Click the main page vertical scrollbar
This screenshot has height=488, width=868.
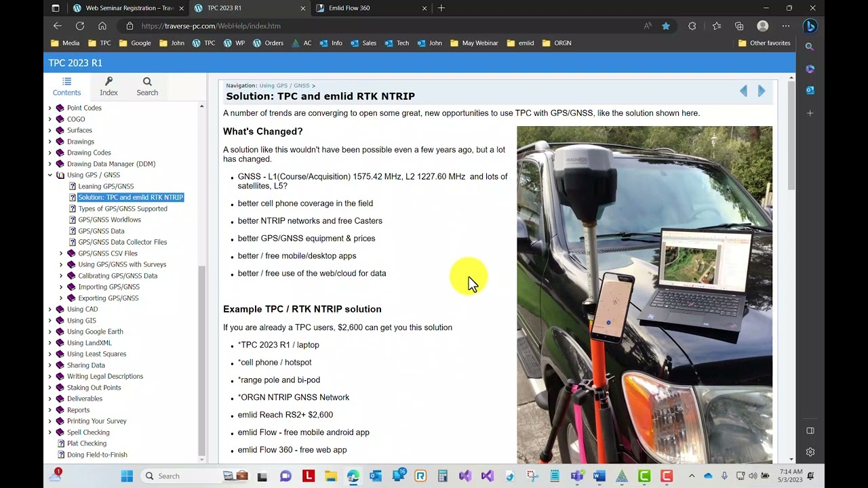[x=791, y=136]
